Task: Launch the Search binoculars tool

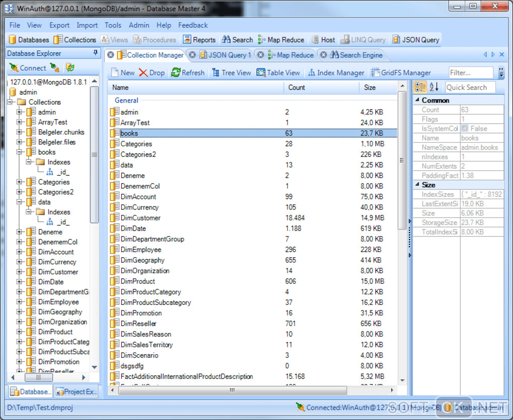Action: coord(237,40)
